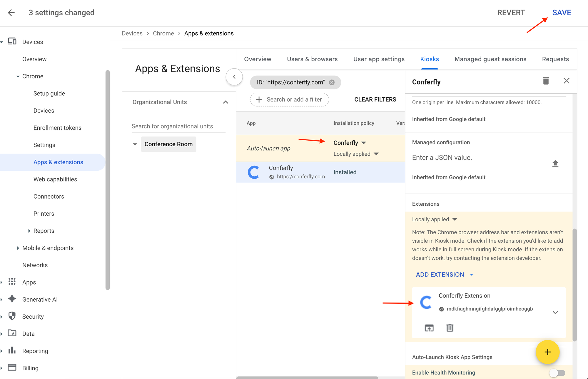Click the Conferfly Extension install-from-store icon
588x379 pixels.
coord(429,328)
